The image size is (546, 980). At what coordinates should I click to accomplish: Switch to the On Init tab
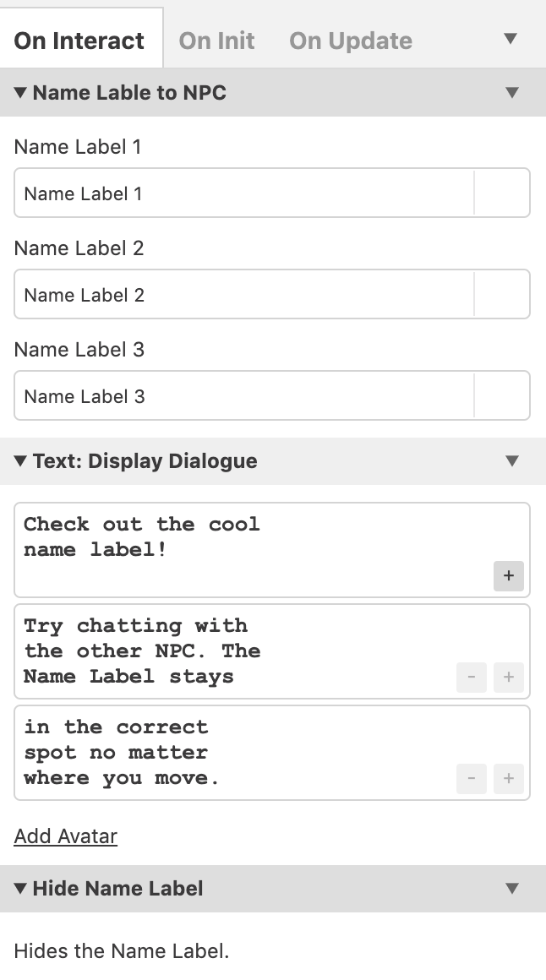(x=216, y=41)
